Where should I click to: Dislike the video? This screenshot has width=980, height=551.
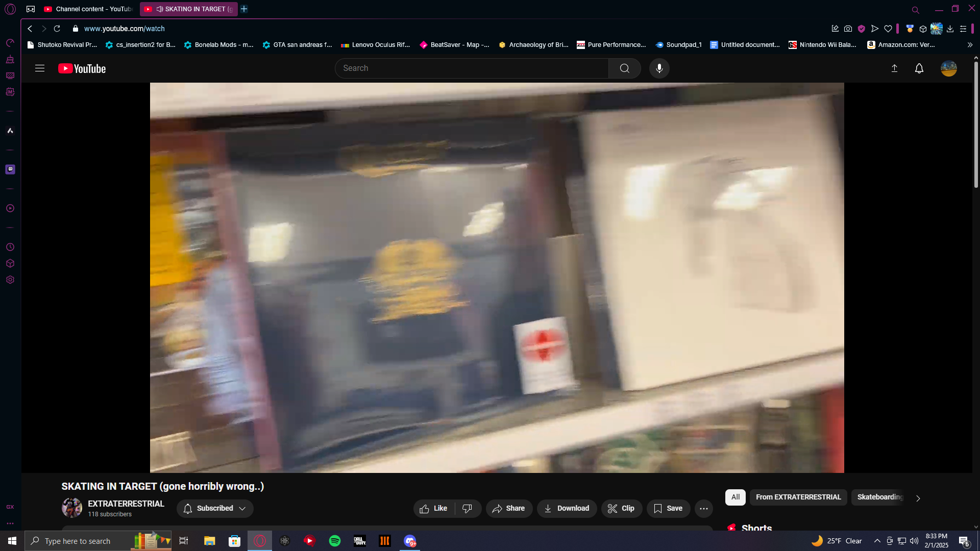point(467,508)
